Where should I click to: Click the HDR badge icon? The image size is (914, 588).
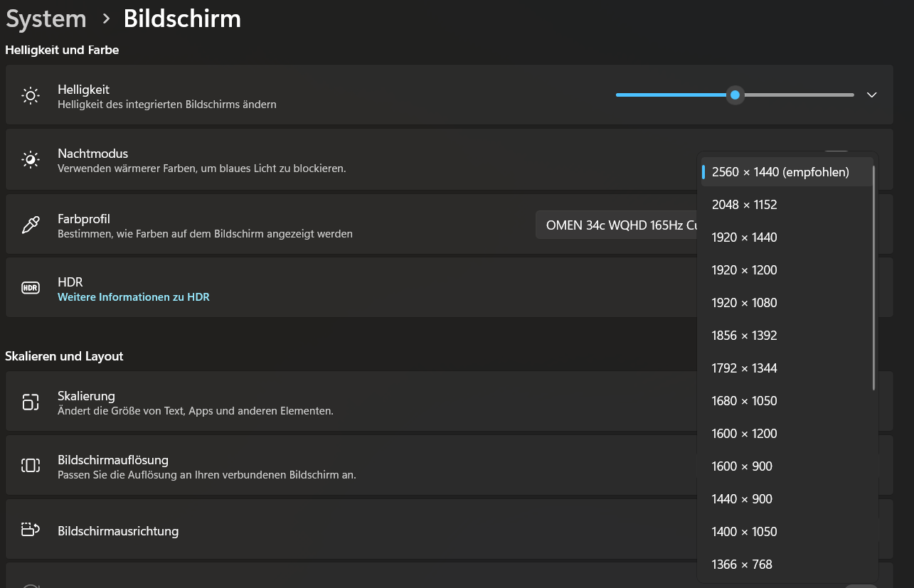(31, 288)
